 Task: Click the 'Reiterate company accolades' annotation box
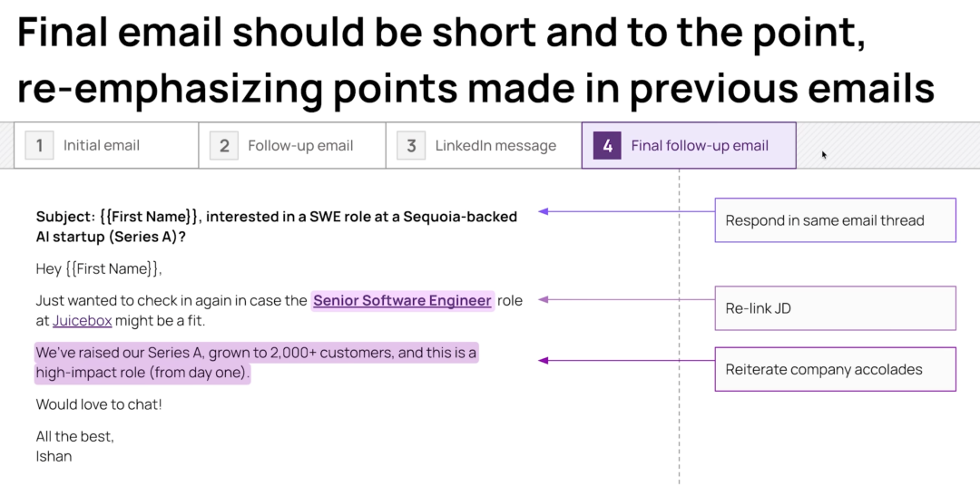pyautogui.click(x=835, y=369)
